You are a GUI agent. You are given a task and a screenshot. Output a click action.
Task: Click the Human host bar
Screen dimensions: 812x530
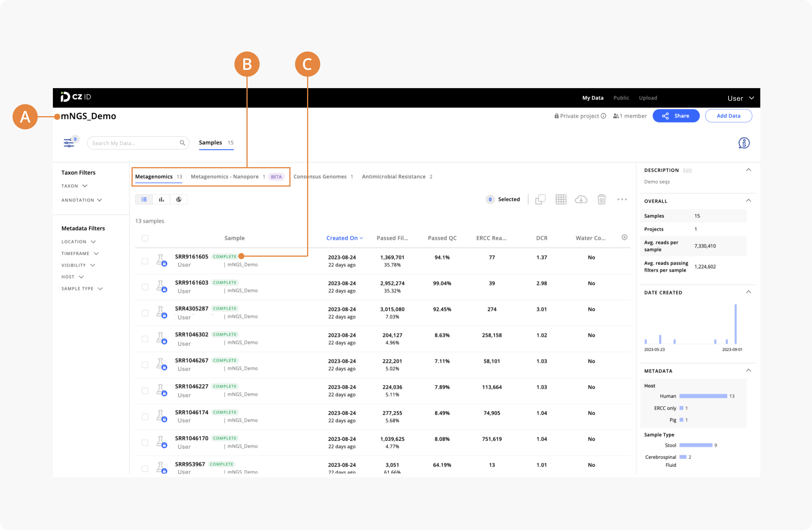coord(703,396)
